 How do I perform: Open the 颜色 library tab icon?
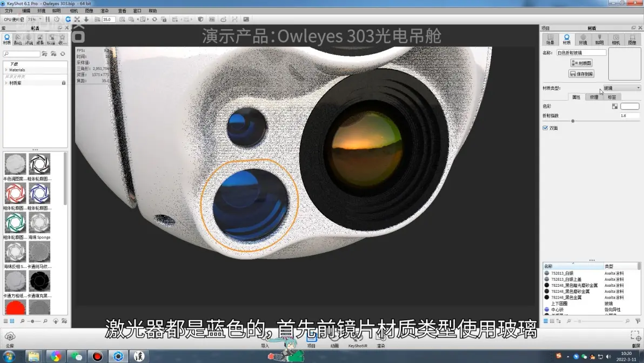18,39
